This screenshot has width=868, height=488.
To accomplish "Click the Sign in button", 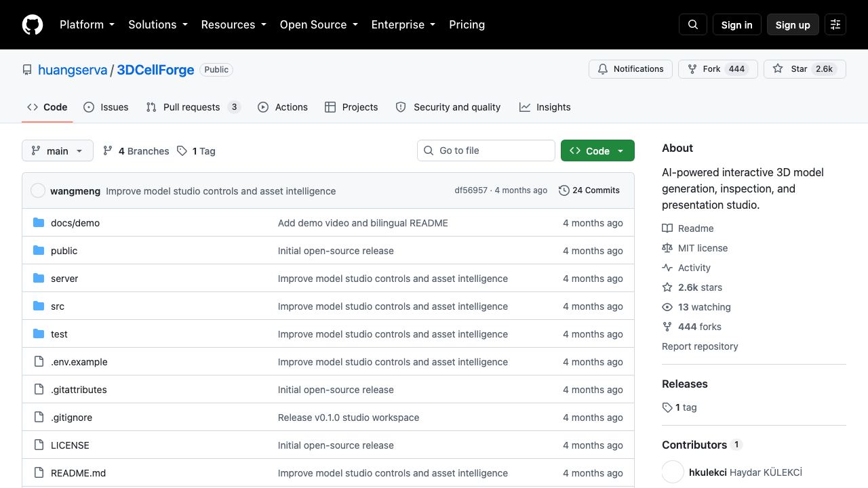I will 737,24.
